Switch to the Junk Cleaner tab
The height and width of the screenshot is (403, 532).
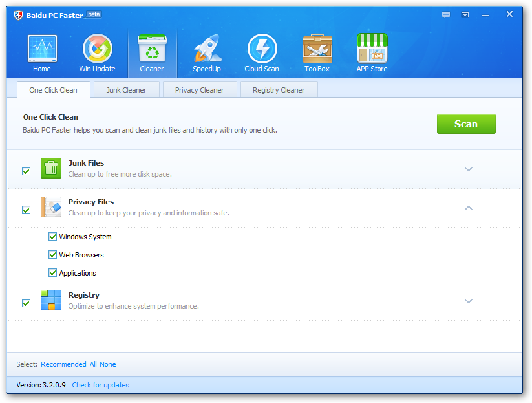(126, 90)
